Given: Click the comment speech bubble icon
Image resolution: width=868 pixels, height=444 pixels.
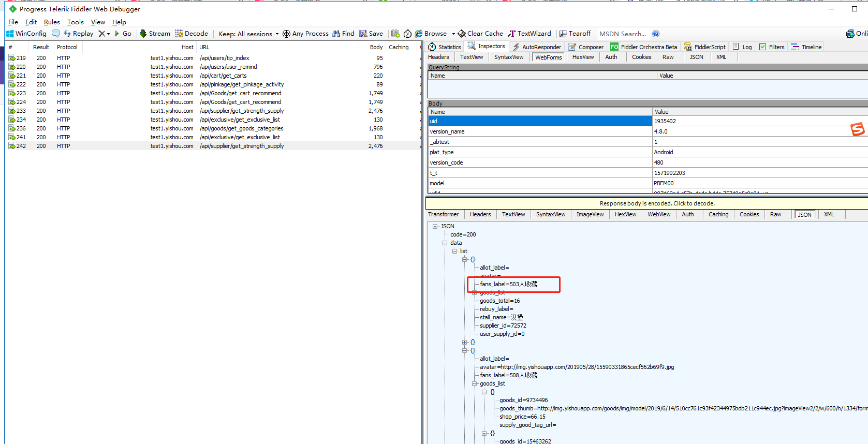Looking at the screenshot, I should pyautogui.click(x=56, y=34).
